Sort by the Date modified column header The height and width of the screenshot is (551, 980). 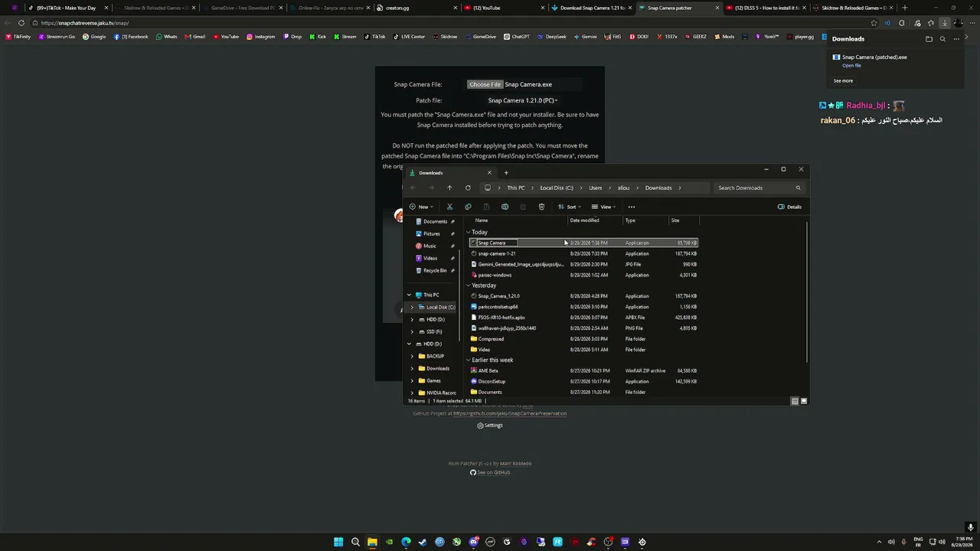click(584, 220)
